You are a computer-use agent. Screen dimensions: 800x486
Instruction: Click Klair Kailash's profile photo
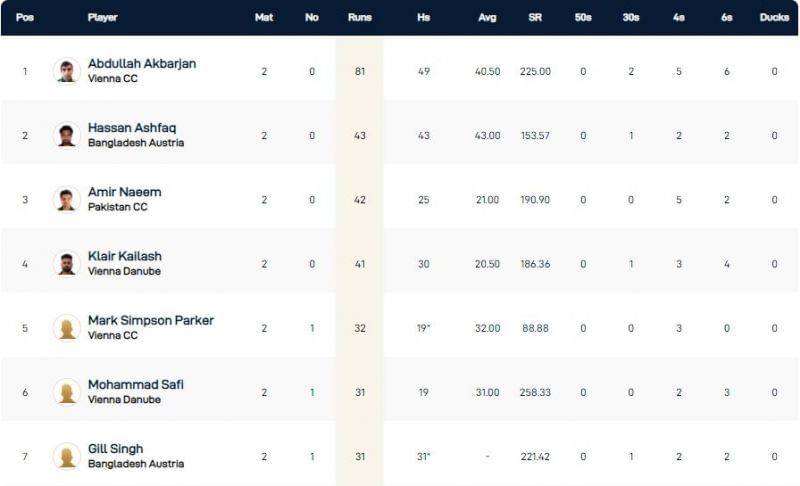coord(67,263)
